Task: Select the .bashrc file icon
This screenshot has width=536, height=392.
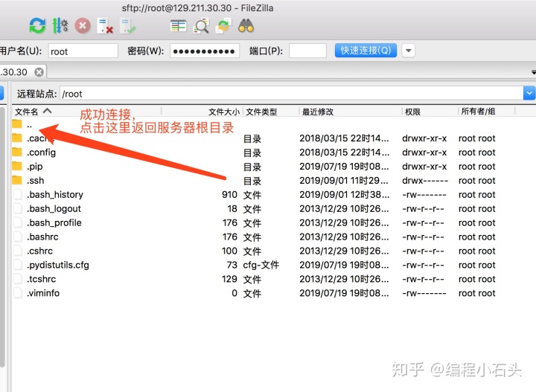Action: [x=17, y=237]
